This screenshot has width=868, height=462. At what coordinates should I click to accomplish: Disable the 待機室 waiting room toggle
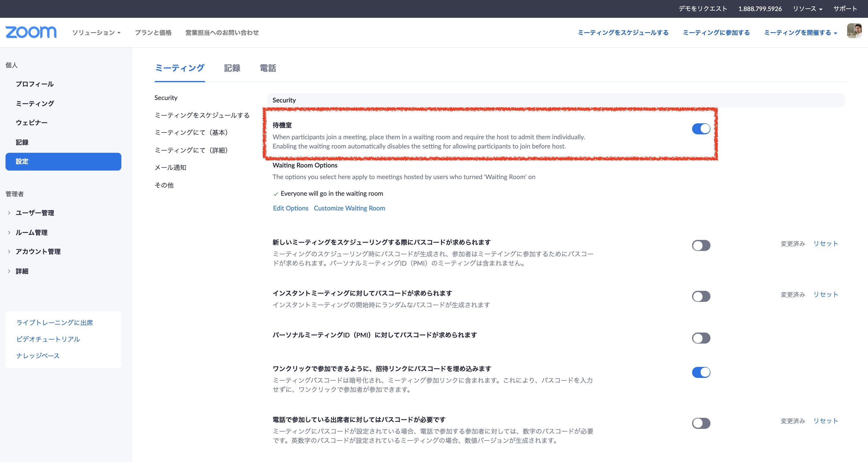coord(701,129)
